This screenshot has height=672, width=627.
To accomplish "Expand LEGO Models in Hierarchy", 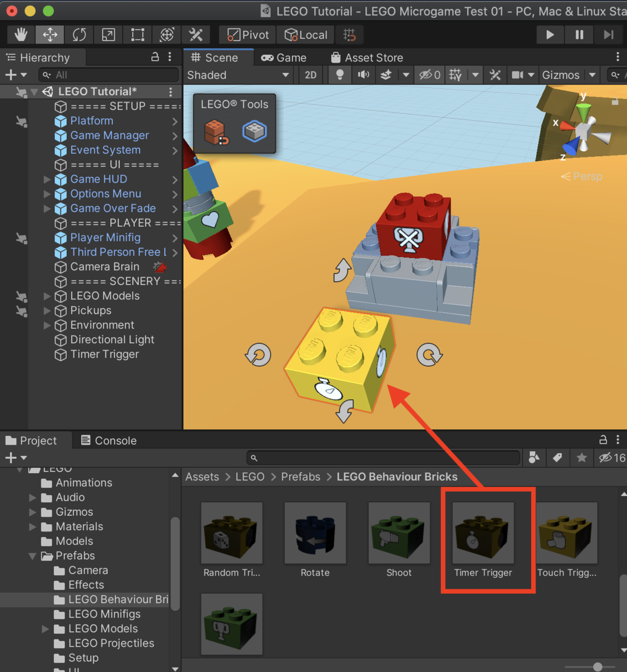I will point(47,296).
